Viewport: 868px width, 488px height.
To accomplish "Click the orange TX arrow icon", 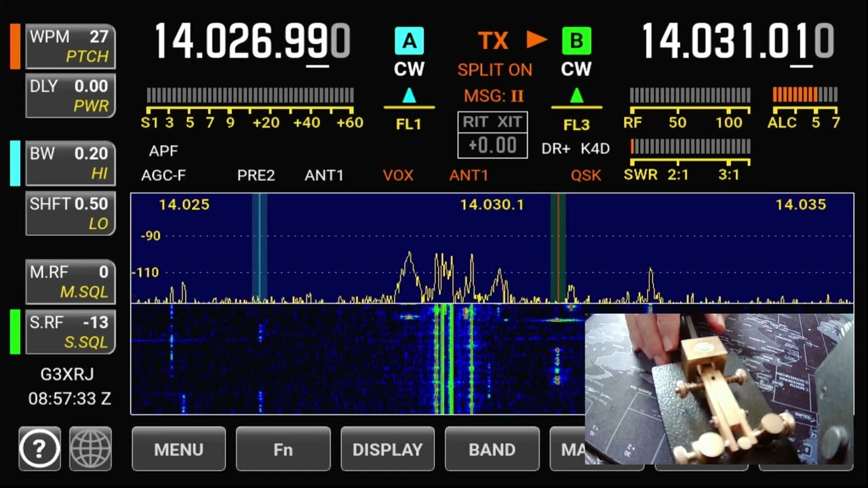I will (x=536, y=40).
